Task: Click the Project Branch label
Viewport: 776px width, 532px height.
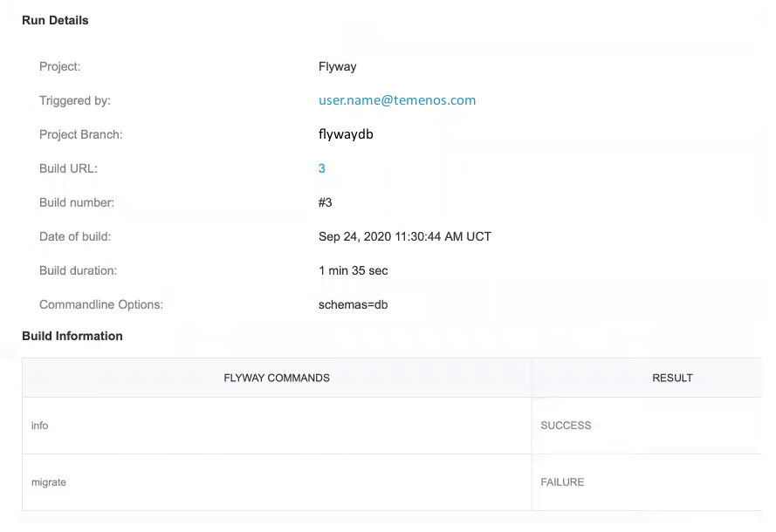Action: [x=81, y=134]
